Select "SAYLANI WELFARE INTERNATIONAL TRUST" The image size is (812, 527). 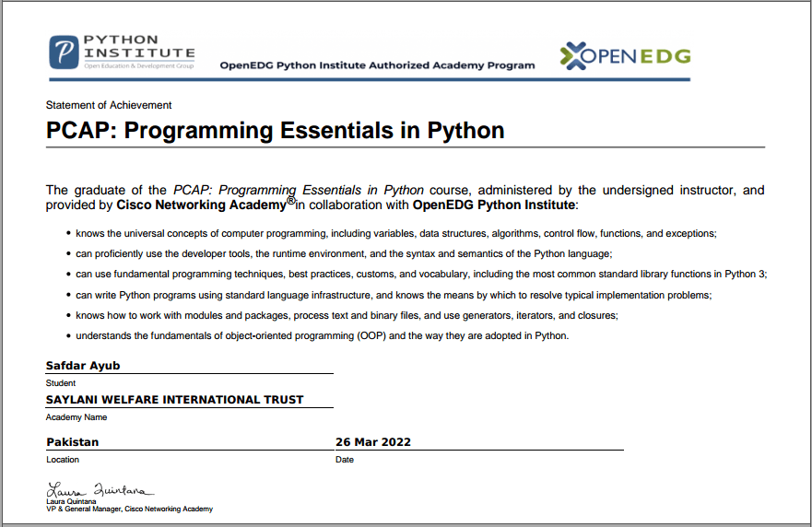pyautogui.click(x=174, y=400)
